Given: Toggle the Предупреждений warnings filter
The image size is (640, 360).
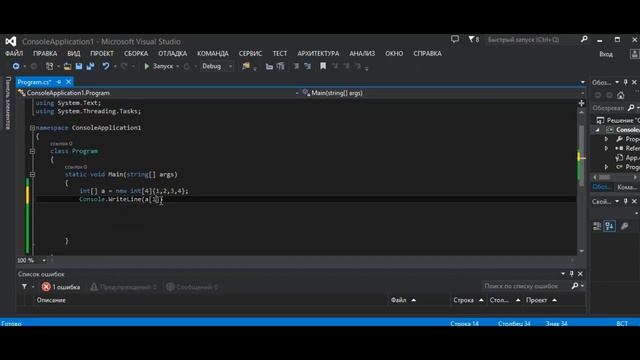Looking at the screenshot, I should click(x=123, y=287).
